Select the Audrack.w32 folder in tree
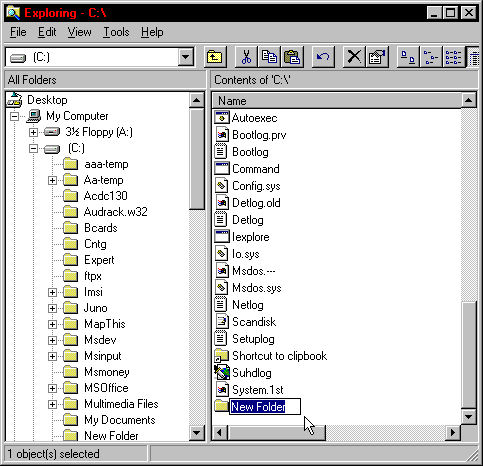 click(x=116, y=212)
